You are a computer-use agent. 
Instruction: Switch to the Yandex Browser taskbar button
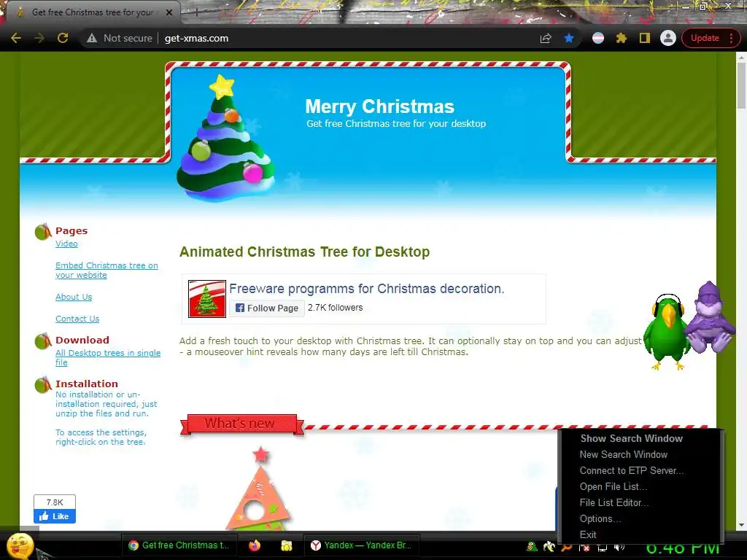click(360, 545)
